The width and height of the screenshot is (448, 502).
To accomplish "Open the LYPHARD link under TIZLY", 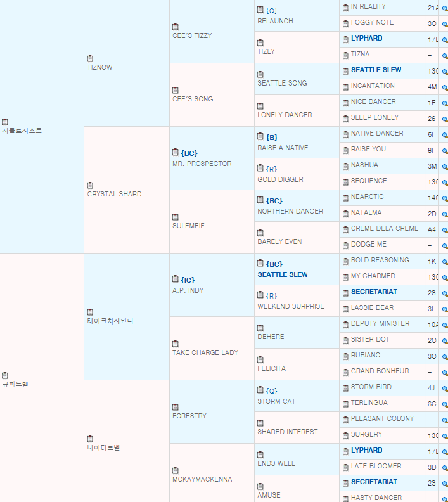I will [x=367, y=38].
